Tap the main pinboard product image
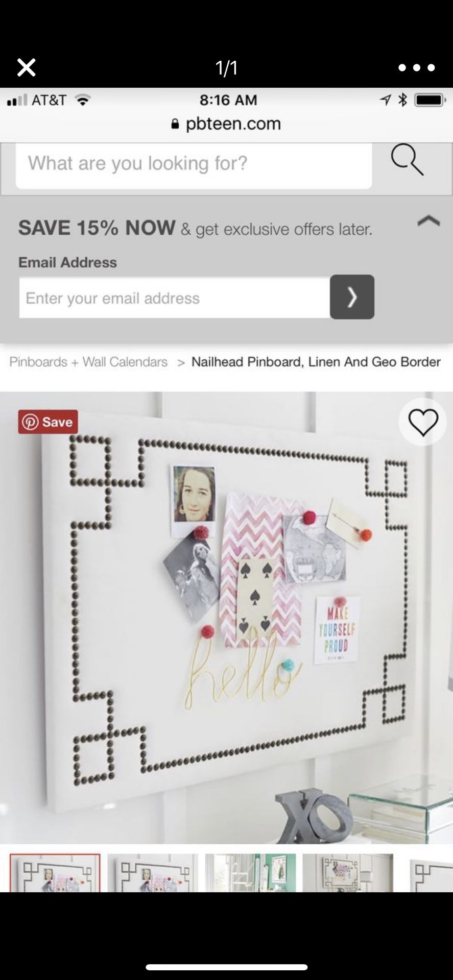 [x=226, y=618]
